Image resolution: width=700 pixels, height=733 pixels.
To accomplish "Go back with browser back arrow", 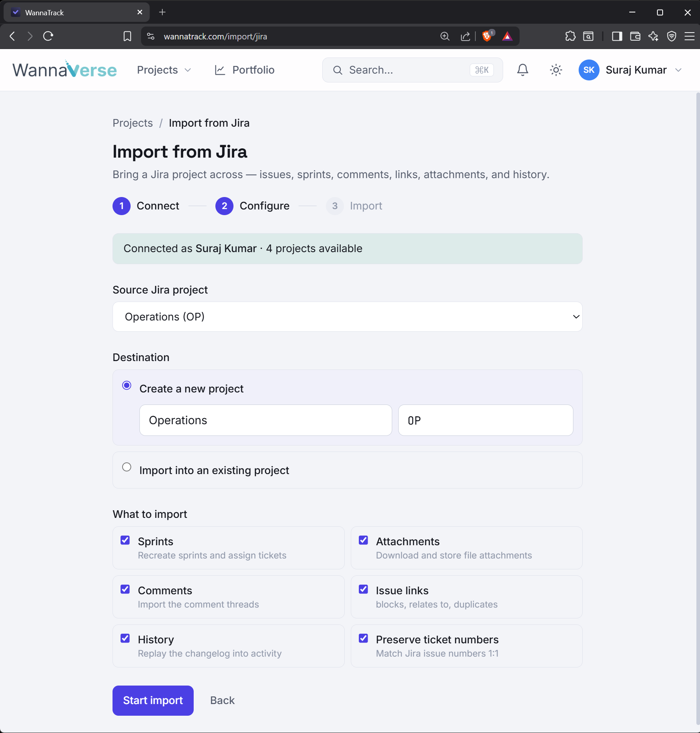I will tap(12, 36).
